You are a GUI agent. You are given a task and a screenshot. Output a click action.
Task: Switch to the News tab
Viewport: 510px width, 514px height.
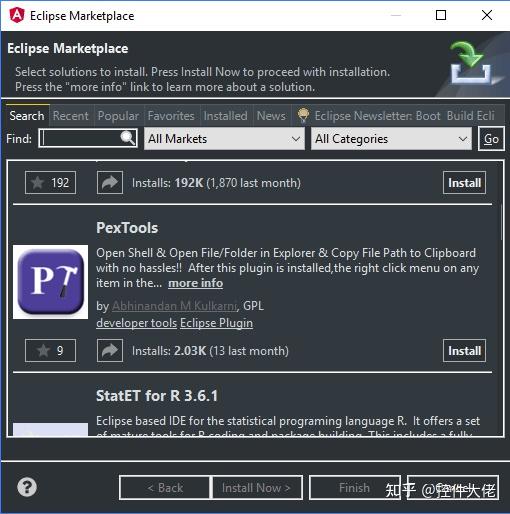coord(271,116)
